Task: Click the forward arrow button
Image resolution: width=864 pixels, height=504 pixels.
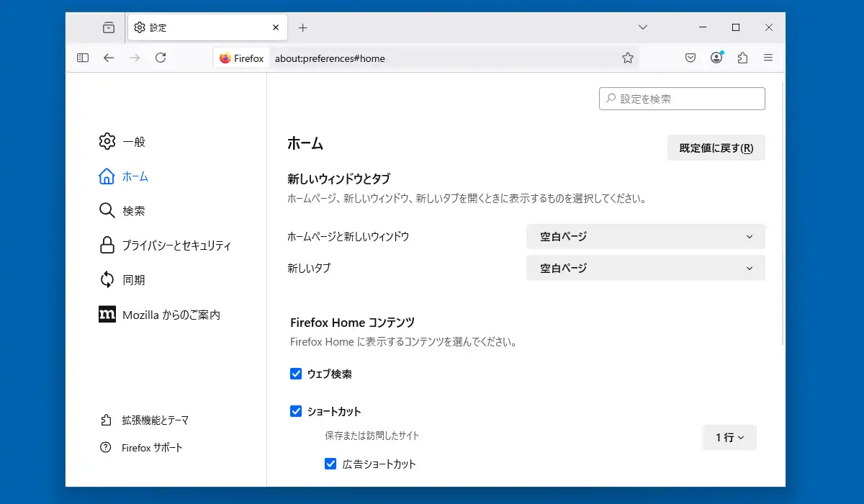Action: (x=135, y=58)
